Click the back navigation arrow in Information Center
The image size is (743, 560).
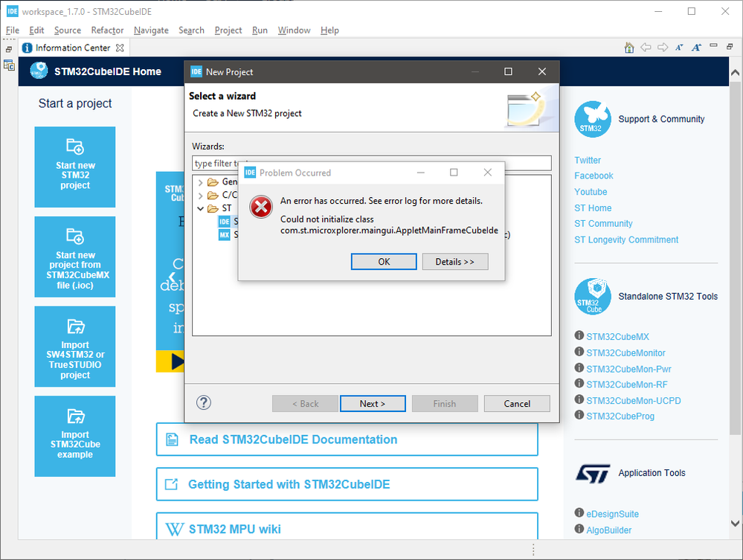(646, 48)
